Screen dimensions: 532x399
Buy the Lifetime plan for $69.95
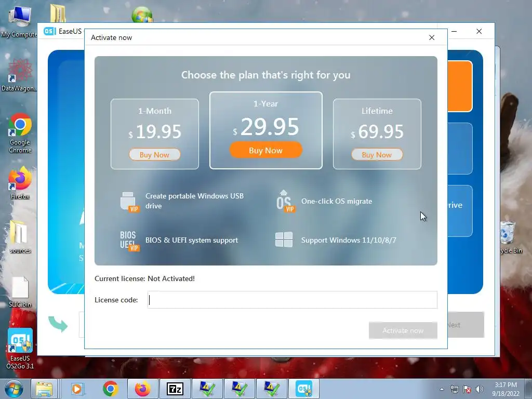377,155
